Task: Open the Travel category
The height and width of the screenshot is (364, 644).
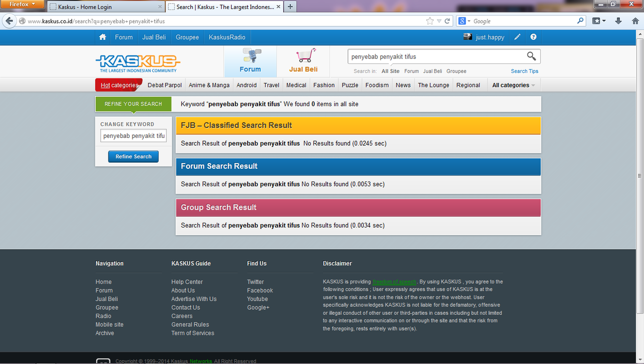Action: (272, 85)
